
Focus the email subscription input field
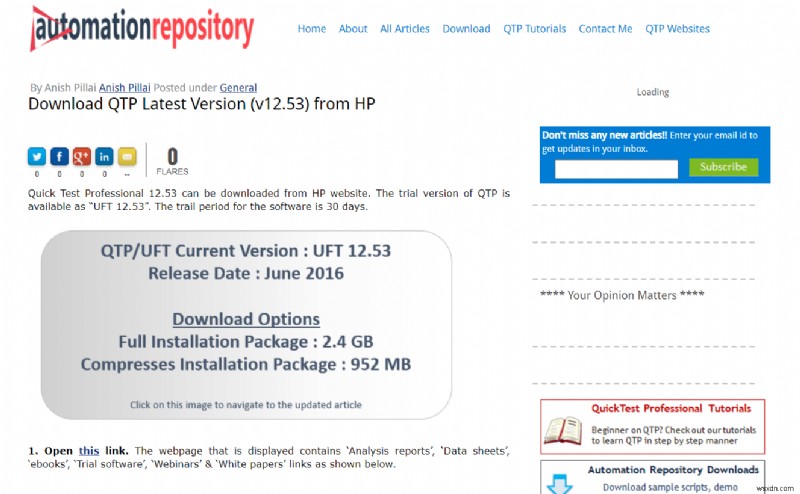[x=616, y=169]
